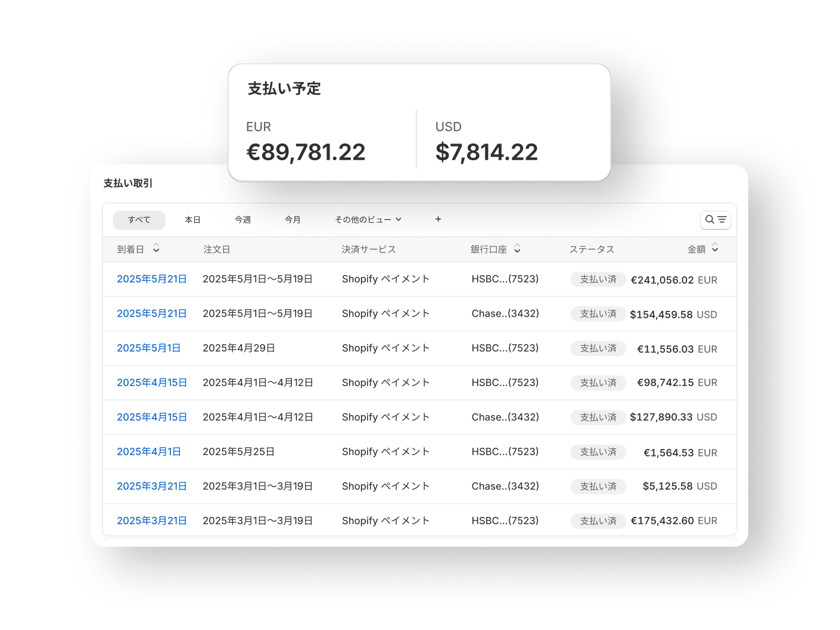Select the amount €175,432.60 EUR

click(674, 521)
